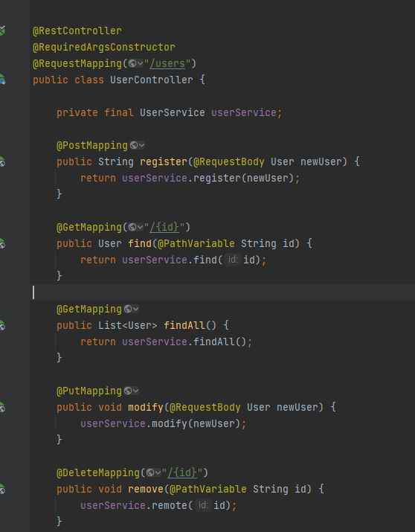Click the @PathVariable annotation in find method
Viewport: 415px width, 532px height.
click(196, 243)
